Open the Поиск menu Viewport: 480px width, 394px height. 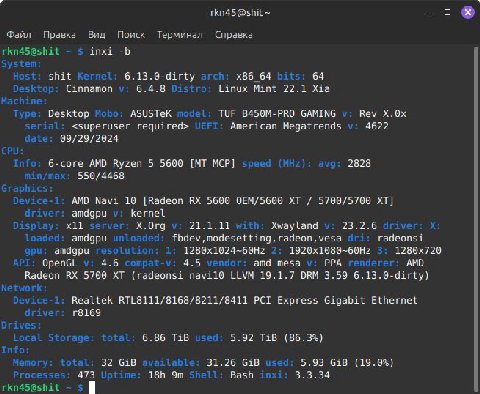pos(131,35)
